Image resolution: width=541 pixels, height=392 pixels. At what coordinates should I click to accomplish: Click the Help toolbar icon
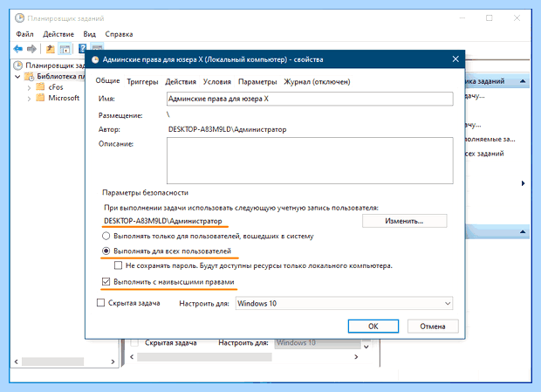pos(83,48)
